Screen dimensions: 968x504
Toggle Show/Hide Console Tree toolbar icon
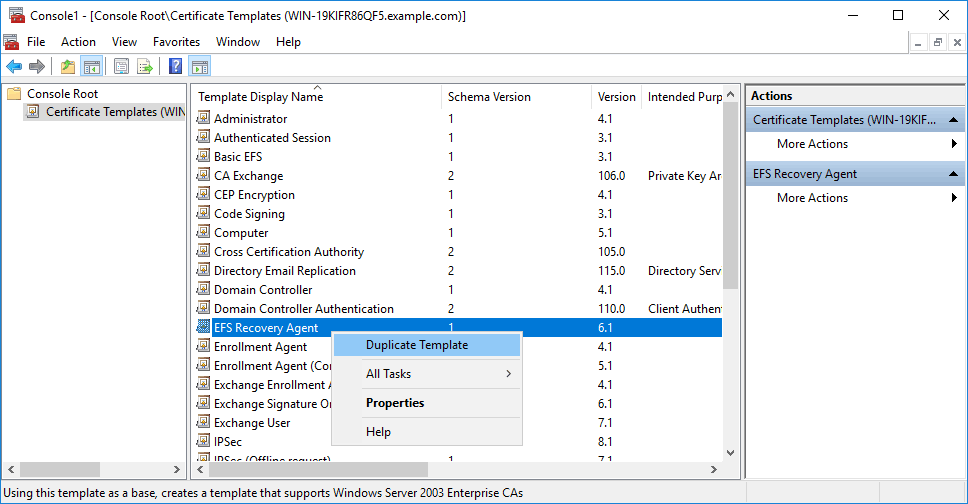92,66
